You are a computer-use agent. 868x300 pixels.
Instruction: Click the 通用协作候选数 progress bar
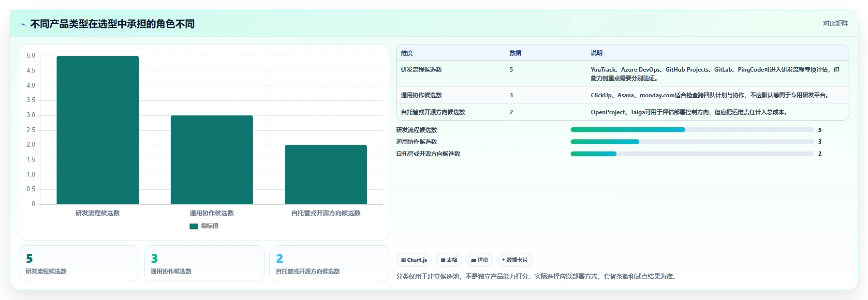pyautogui.click(x=692, y=142)
